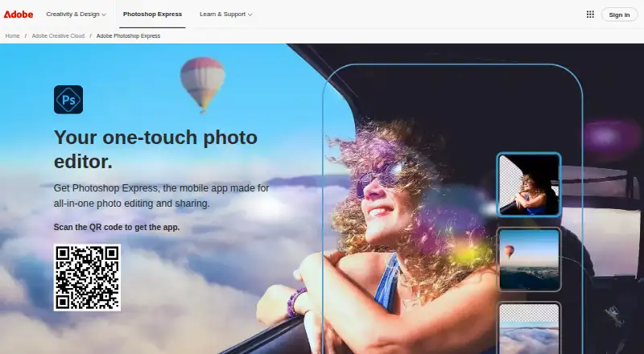Select the hot air balloon thumbnail
This screenshot has width=644, height=354.
(529, 260)
